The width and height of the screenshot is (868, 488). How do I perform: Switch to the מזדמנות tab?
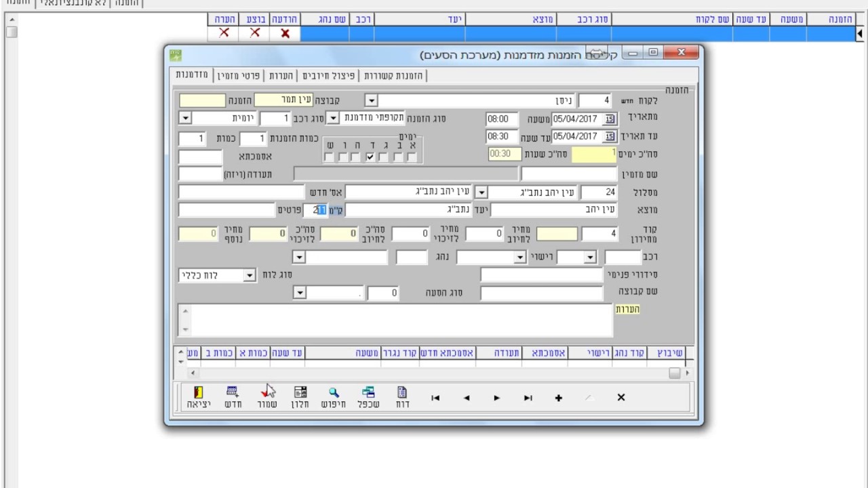click(193, 75)
